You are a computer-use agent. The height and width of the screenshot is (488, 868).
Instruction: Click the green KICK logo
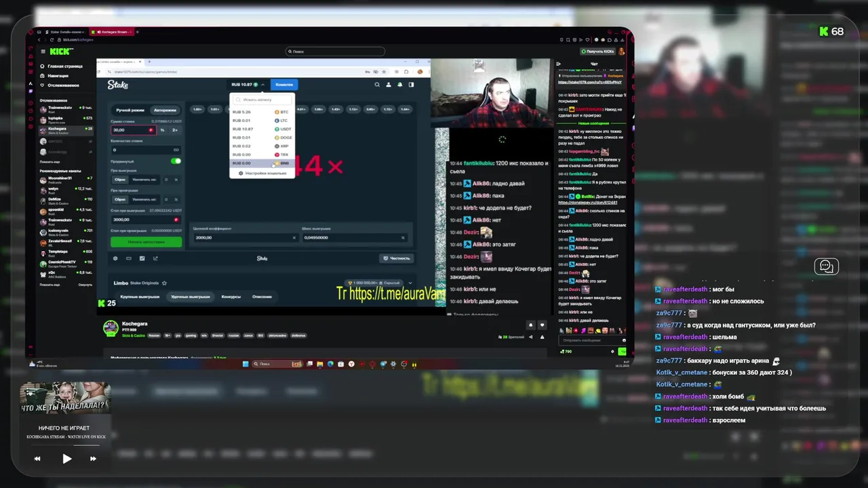(61, 52)
